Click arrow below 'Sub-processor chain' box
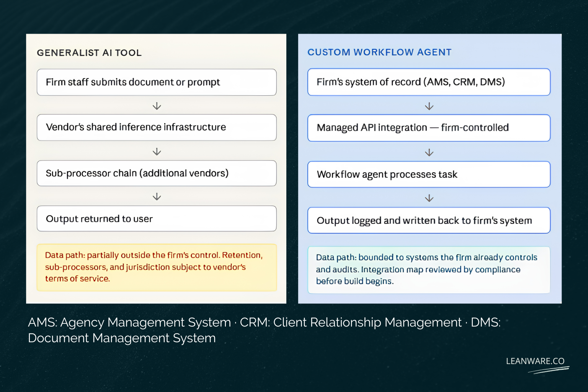 tap(157, 197)
